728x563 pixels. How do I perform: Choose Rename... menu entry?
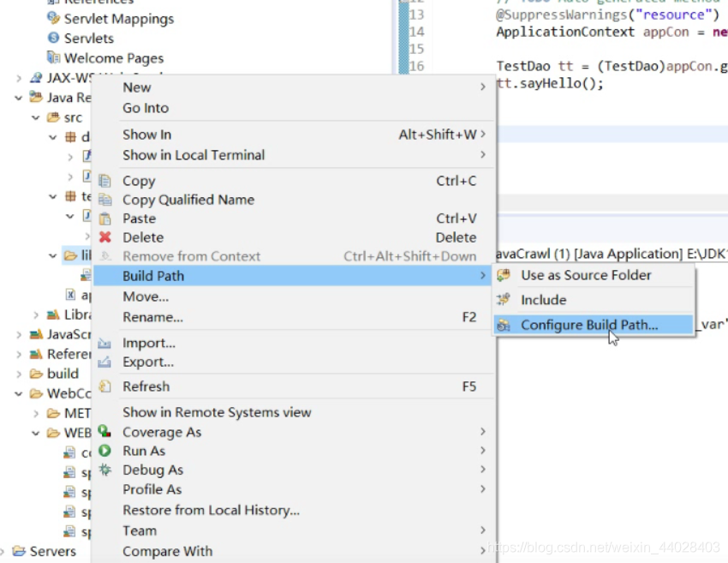click(294, 317)
